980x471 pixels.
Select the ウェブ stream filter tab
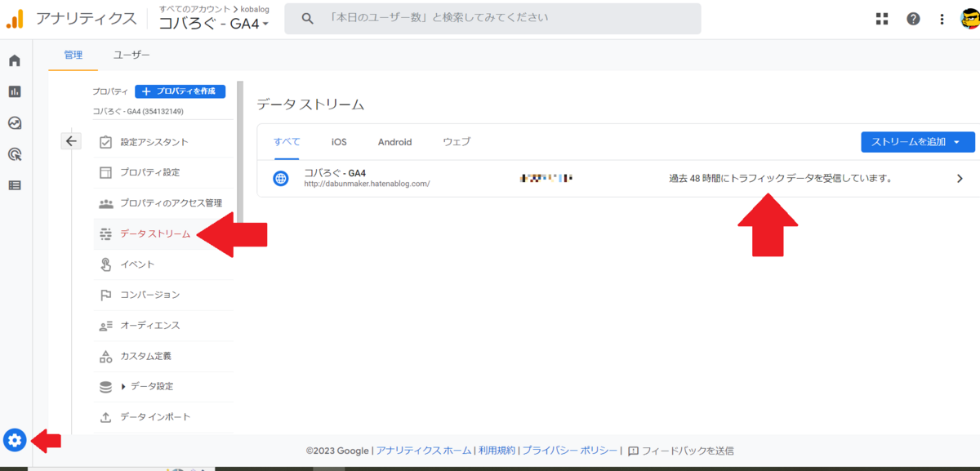[x=457, y=142]
